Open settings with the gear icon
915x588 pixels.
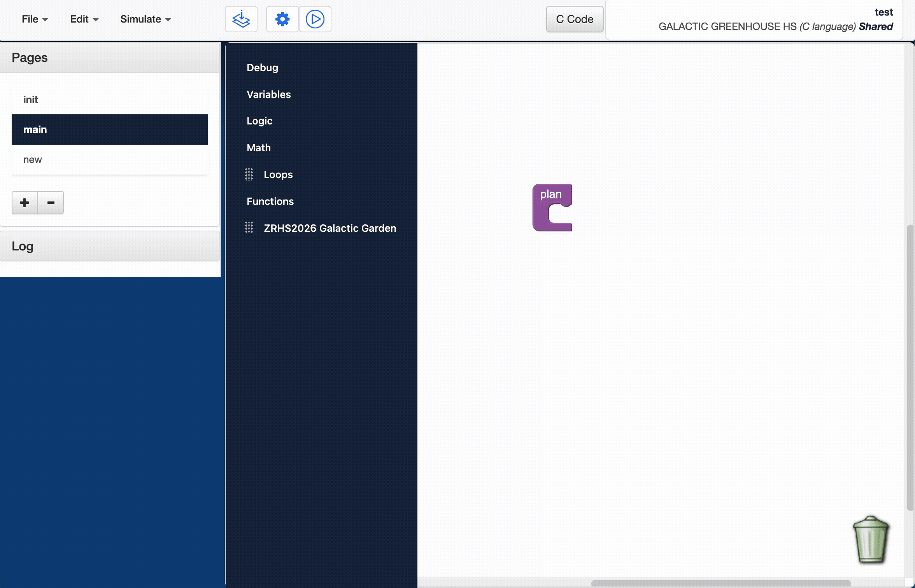click(x=282, y=19)
